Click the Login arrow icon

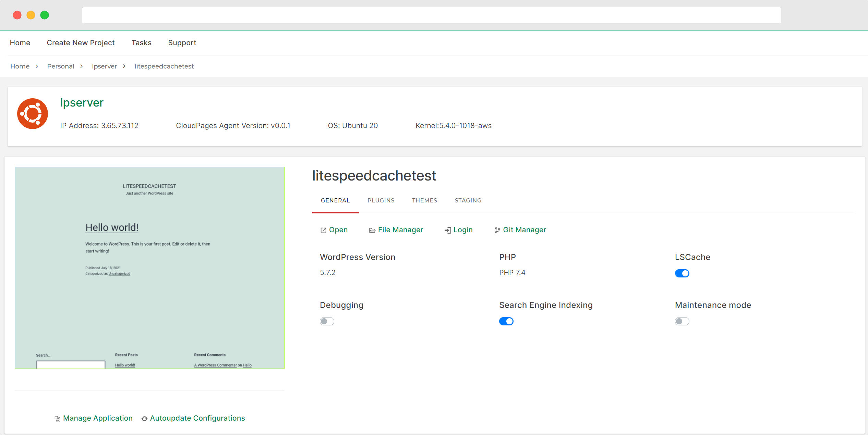click(x=448, y=230)
